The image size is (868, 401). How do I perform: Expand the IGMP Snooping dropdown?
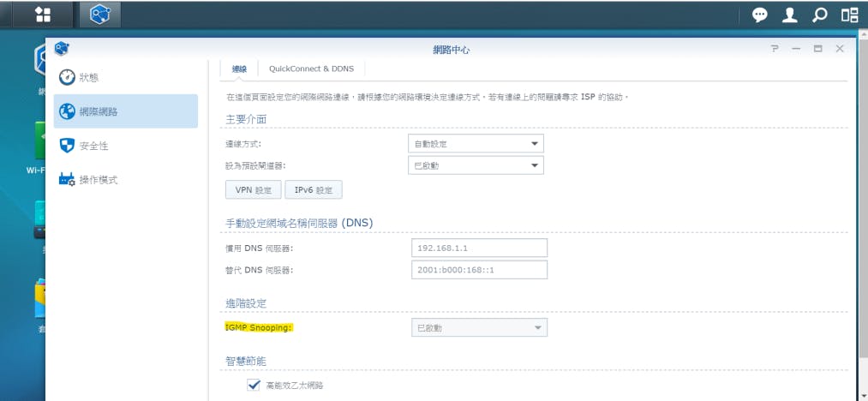click(x=479, y=327)
